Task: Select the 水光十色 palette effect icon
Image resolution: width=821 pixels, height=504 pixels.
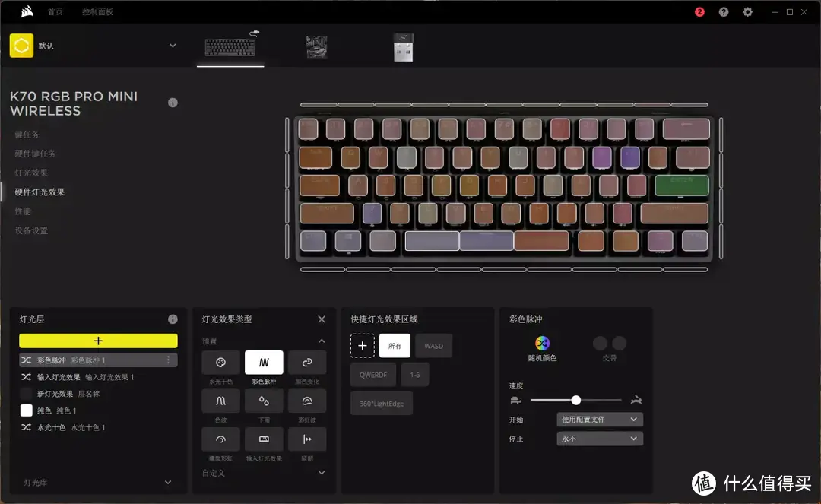Action: (x=221, y=363)
